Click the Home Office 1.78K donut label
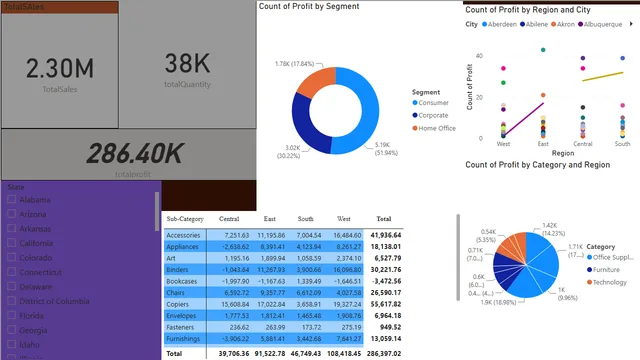 point(295,64)
